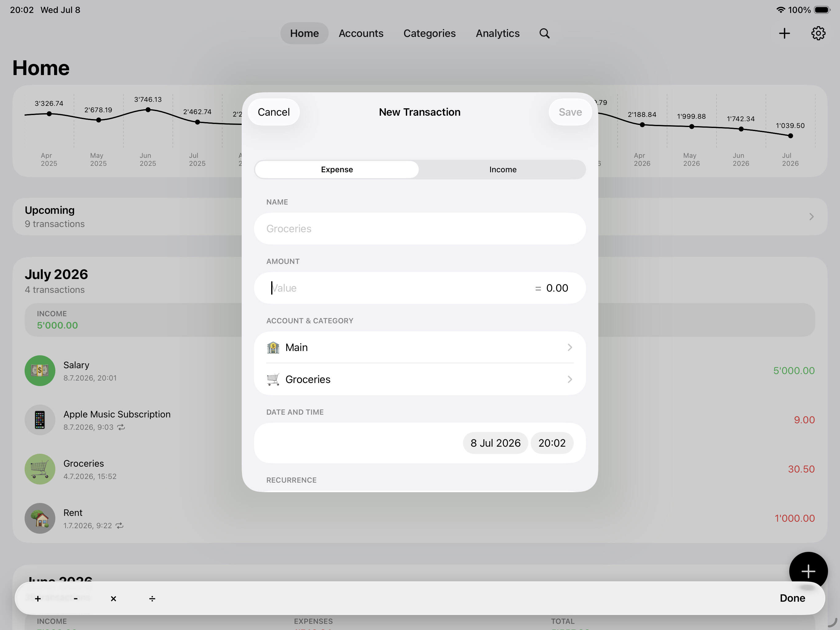Focus the Name field with Groceries placeholder
Screen dimensions: 840x630
(420, 229)
